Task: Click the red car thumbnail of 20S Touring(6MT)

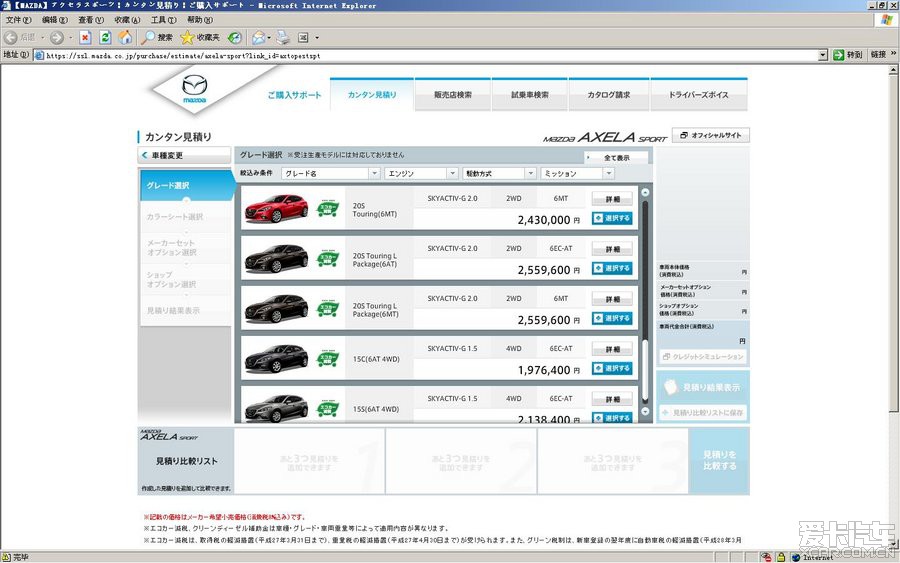Action: 277,208
